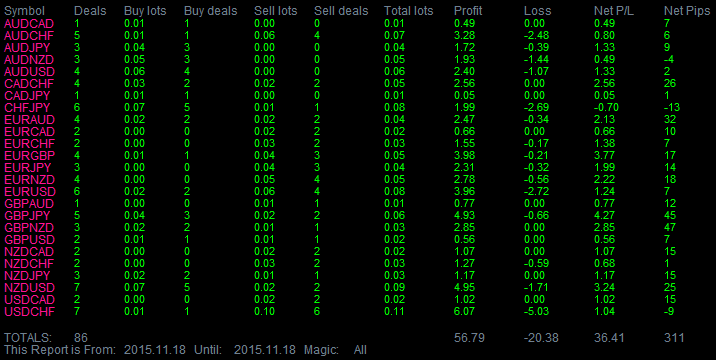Click the report From date 2015.11.18
716x360 pixels.
point(155,350)
